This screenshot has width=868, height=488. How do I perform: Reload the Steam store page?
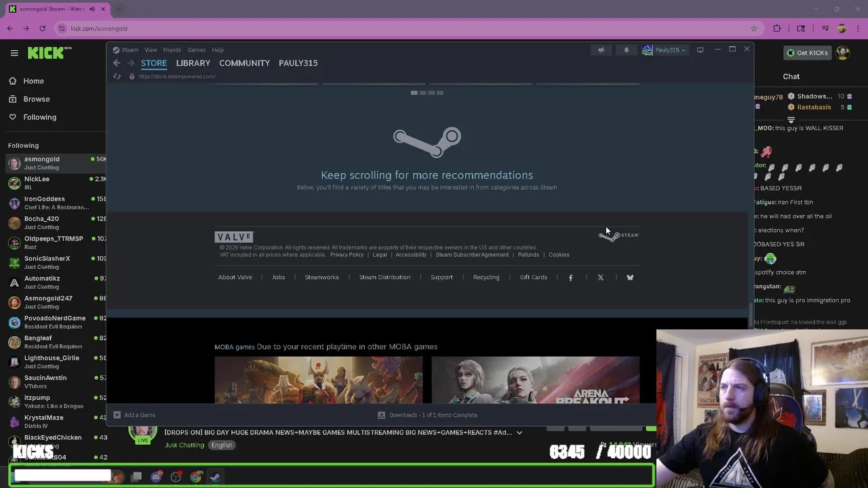(x=117, y=77)
